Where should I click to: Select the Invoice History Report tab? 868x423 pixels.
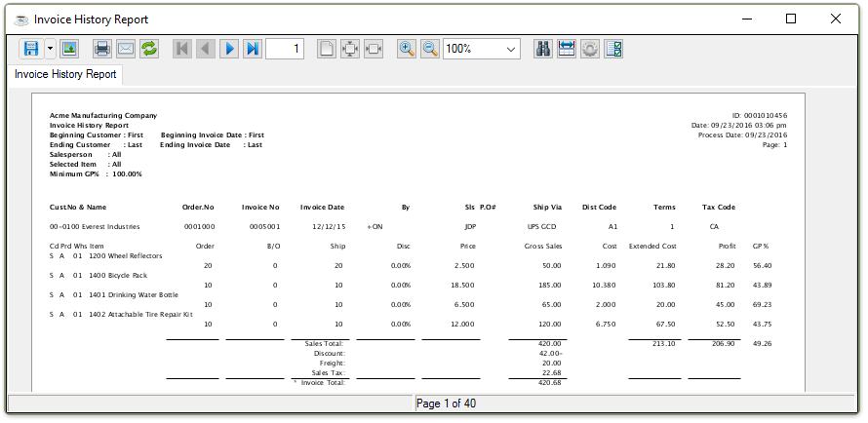click(65, 74)
